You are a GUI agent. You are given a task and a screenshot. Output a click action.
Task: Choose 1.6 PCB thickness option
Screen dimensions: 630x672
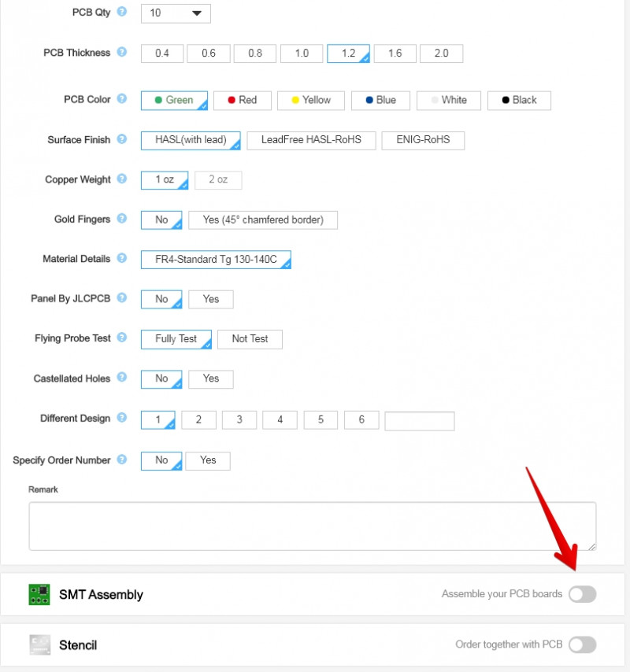click(x=395, y=54)
